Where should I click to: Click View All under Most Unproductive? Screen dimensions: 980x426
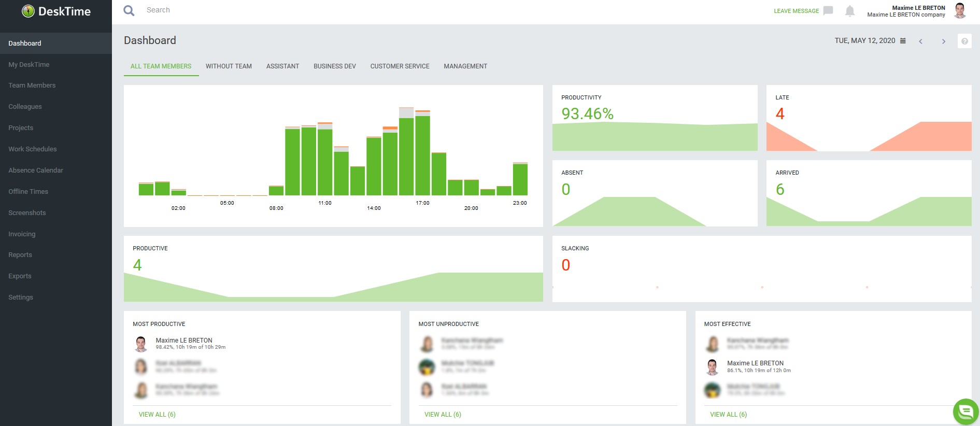[443, 415]
